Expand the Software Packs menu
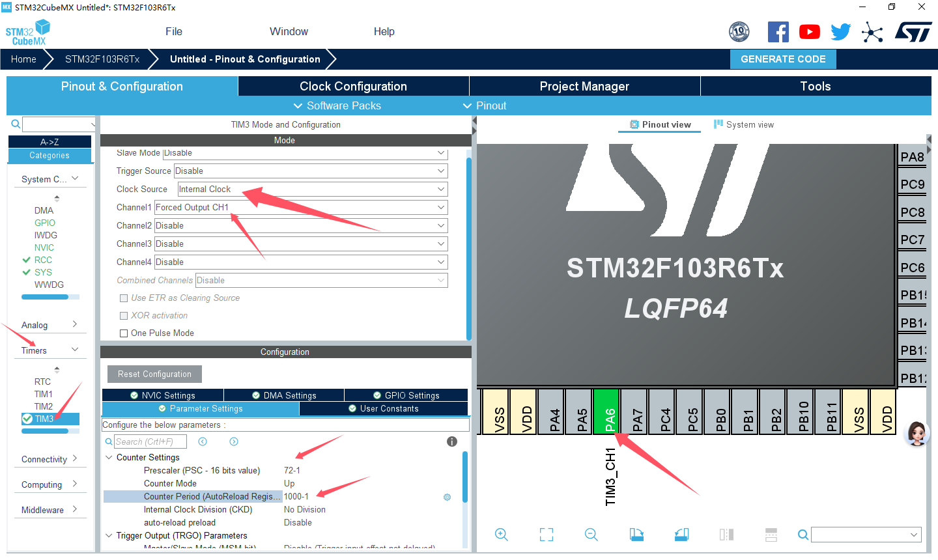Screen dimensions: 938x560 [x=337, y=105]
